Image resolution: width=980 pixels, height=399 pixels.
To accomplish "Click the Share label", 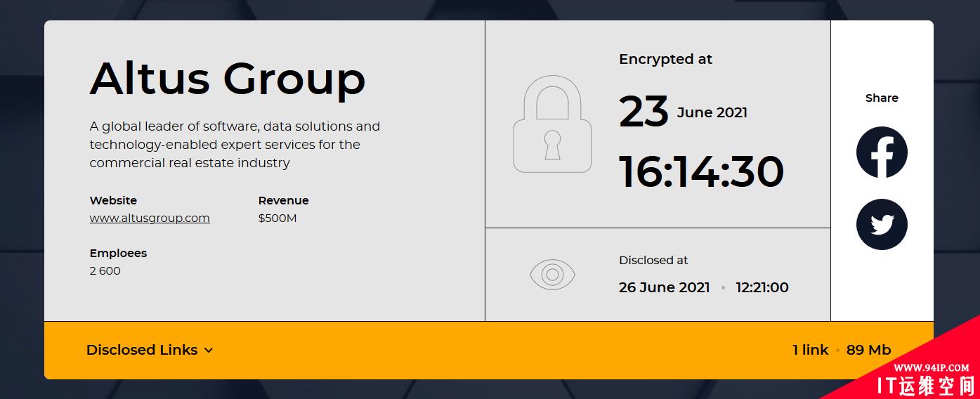I will point(882,98).
